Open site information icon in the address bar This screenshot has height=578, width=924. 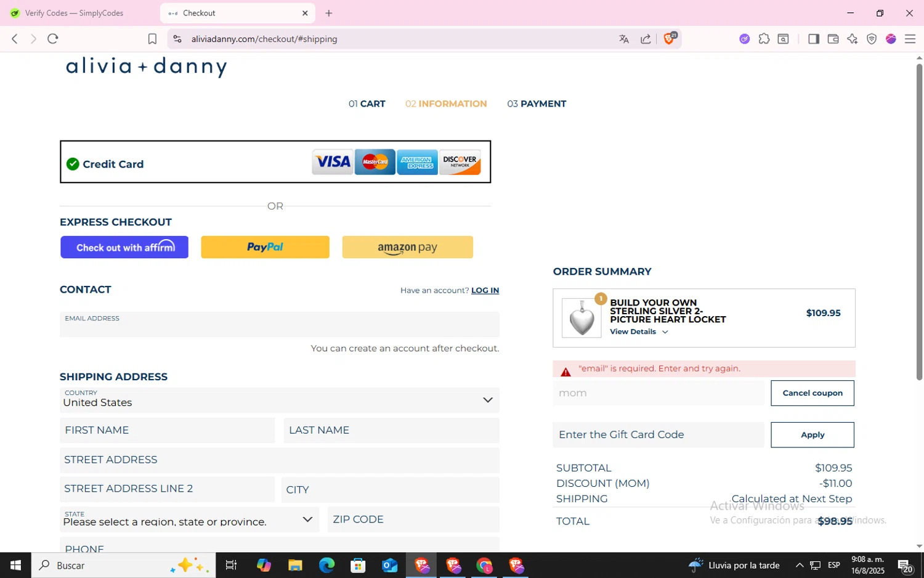[x=177, y=39]
